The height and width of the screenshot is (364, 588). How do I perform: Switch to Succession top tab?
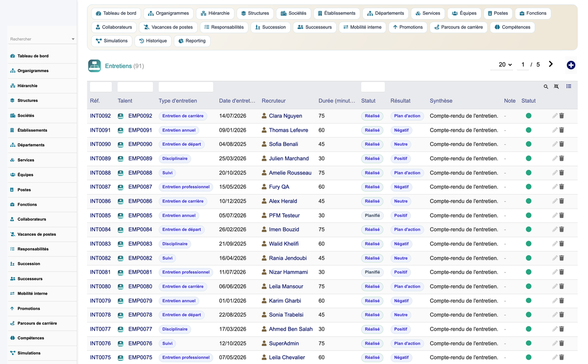pos(270,27)
